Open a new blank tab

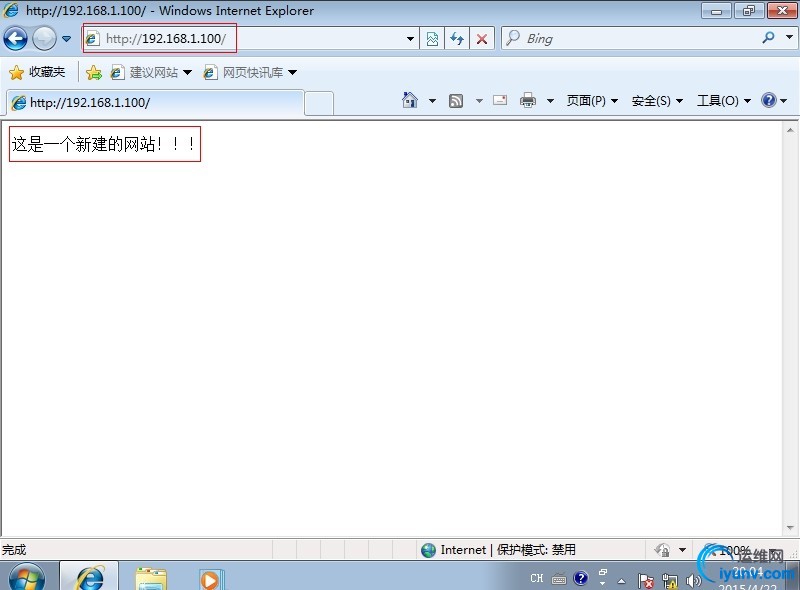[319, 104]
